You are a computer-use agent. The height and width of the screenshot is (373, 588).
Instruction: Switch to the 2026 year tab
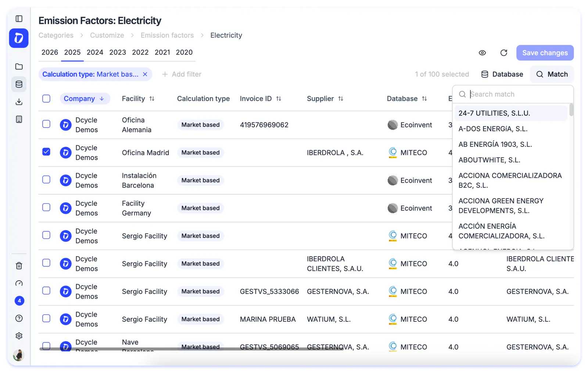tap(50, 52)
